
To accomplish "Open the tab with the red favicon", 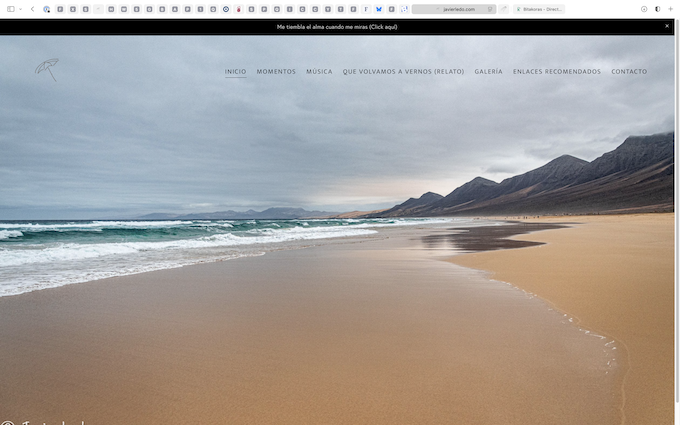I will [239, 9].
